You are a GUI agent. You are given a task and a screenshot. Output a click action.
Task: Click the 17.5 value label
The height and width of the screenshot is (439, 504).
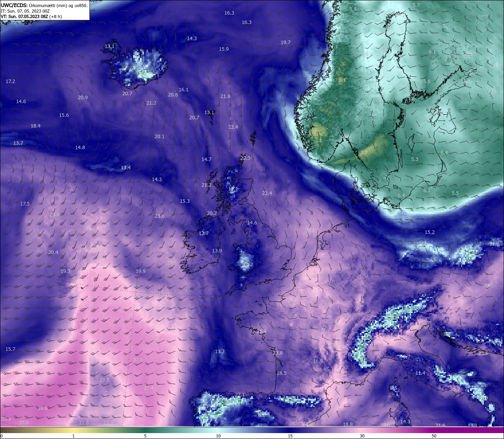coord(25,204)
